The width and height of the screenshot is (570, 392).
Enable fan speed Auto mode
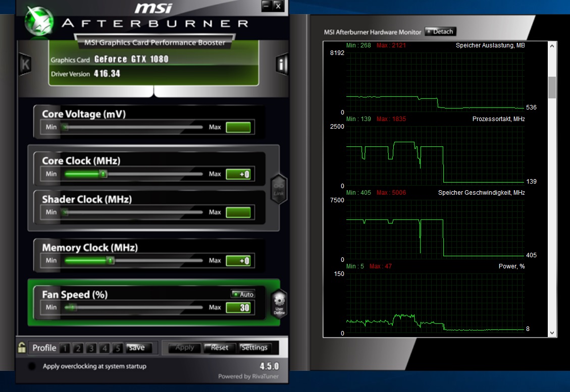tap(243, 294)
